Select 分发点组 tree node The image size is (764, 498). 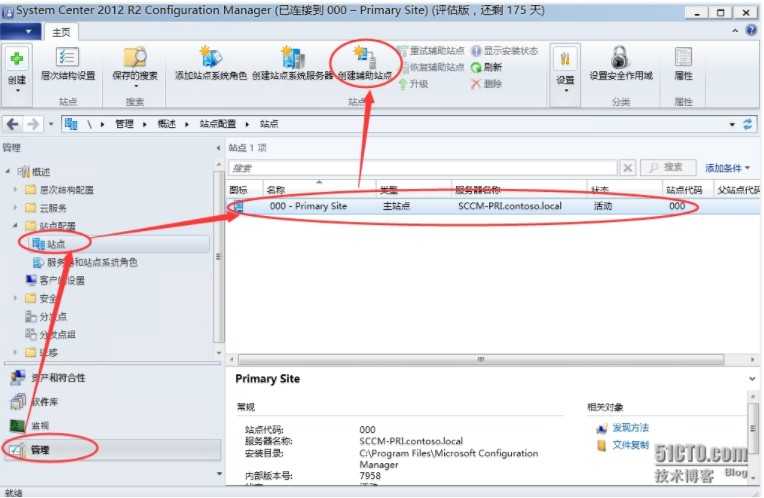click(51, 335)
